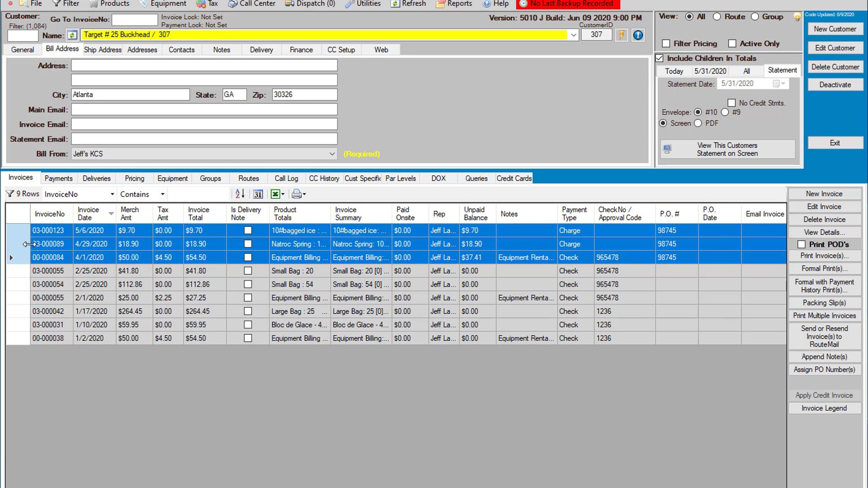Click the lightning bolt icon beside CustomerID

(x=622, y=35)
